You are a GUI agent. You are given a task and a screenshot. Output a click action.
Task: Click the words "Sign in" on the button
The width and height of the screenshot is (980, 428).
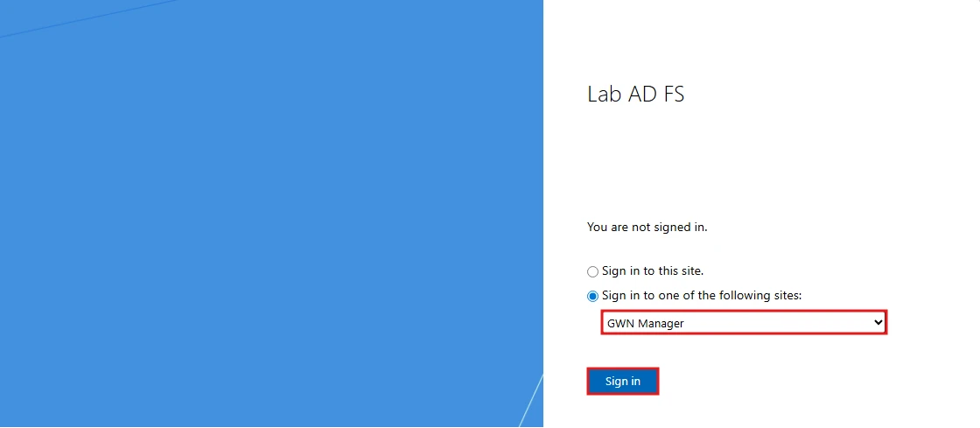pyautogui.click(x=622, y=381)
